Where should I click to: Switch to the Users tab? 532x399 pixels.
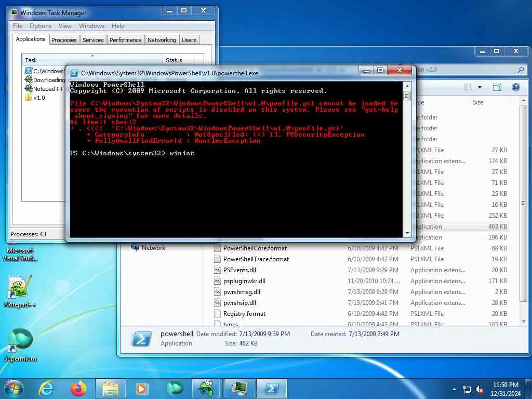coord(189,40)
